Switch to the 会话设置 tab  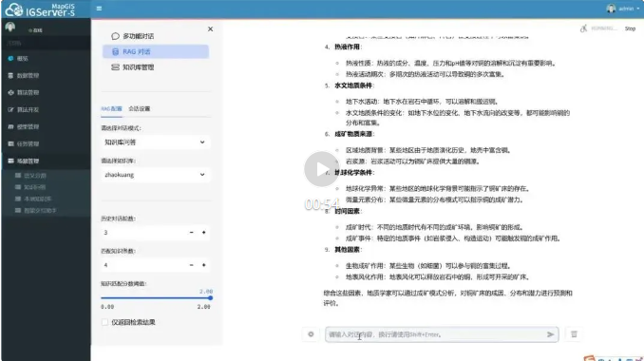[x=140, y=109]
